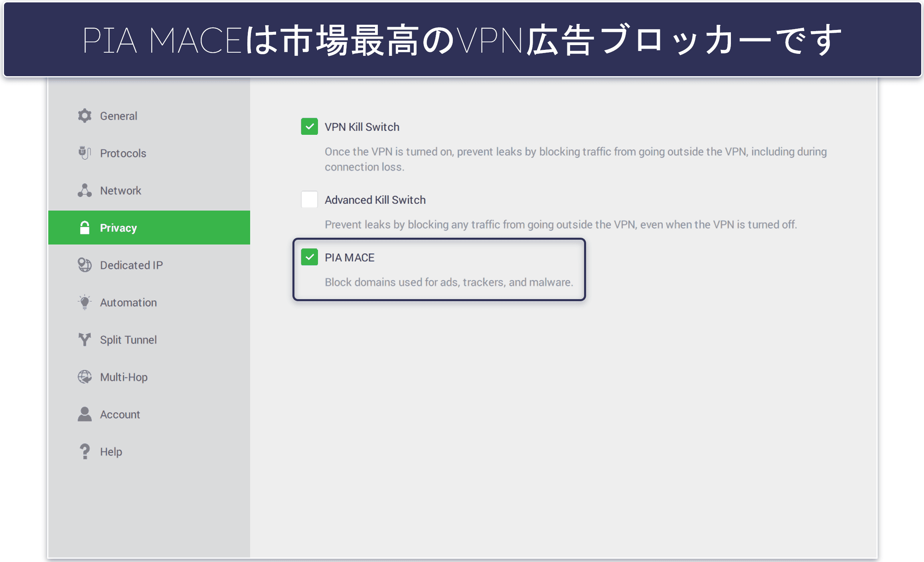Select the Privacy tab label

pos(118,228)
